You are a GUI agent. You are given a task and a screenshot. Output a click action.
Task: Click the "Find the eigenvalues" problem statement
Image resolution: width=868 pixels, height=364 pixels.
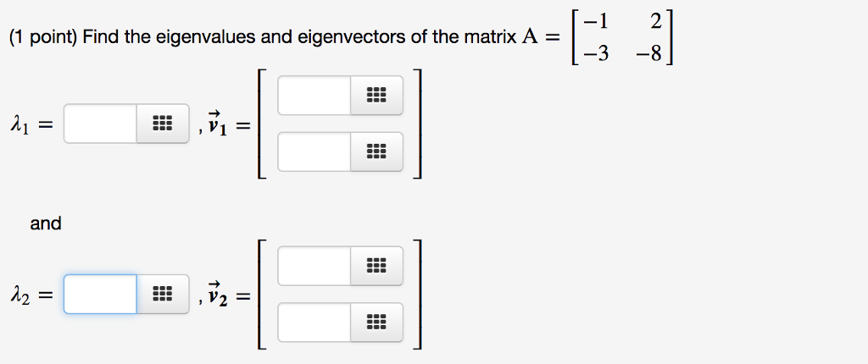(161, 37)
